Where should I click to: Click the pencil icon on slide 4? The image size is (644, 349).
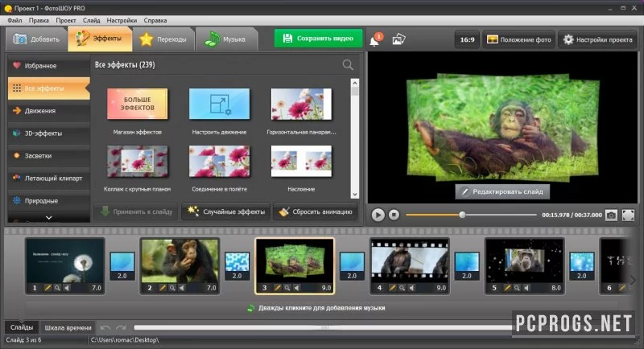pos(393,288)
